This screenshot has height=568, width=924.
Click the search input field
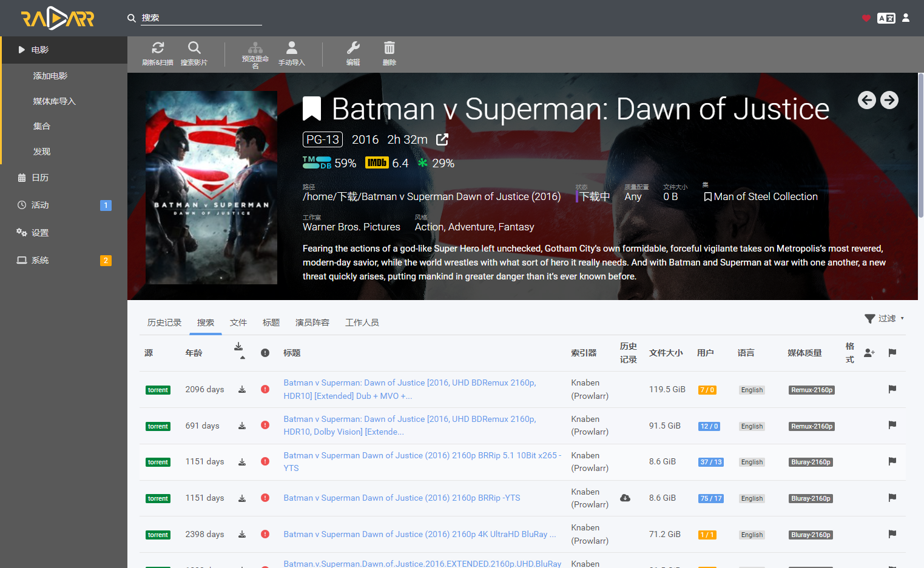(x=201, y=18)
